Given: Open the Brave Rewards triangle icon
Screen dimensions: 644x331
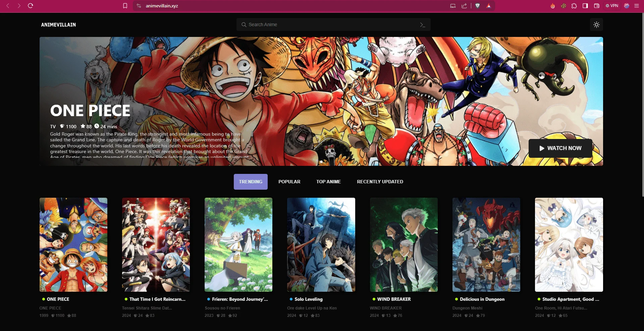Looking at the screenshot, I should coord(489,6).
